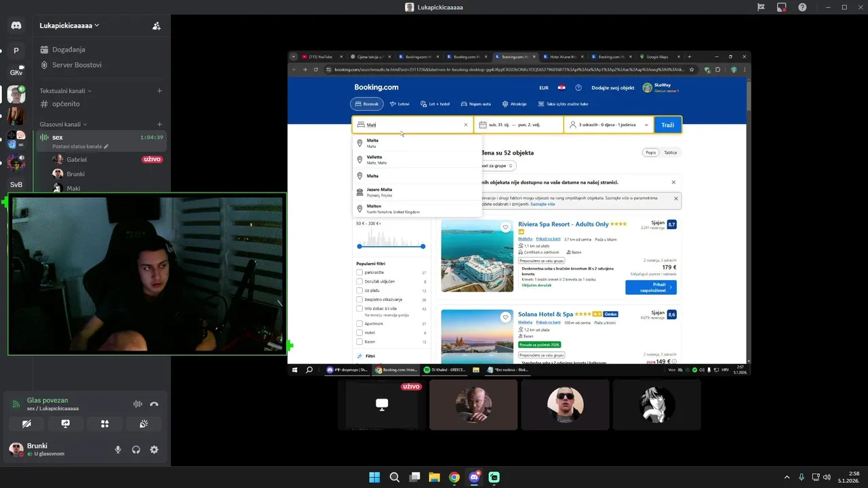Click the invite people icon beside server name
Image resolution: width=868 pixels, height=488 pixels.
point(157,26)
